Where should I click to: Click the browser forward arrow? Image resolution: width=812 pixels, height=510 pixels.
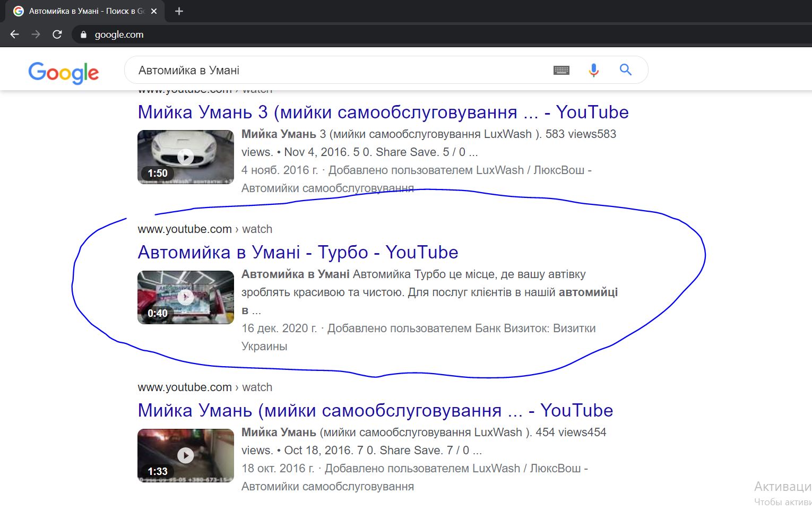pos(36,34)
